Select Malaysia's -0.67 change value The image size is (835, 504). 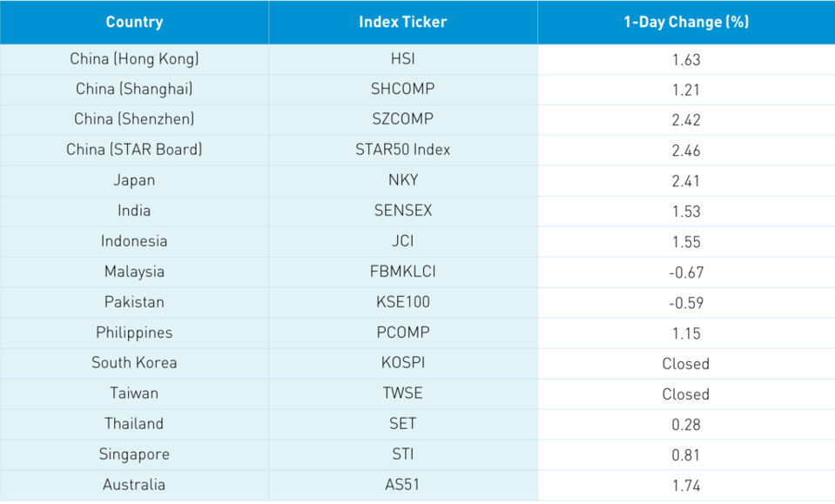(x=686, y=272)
